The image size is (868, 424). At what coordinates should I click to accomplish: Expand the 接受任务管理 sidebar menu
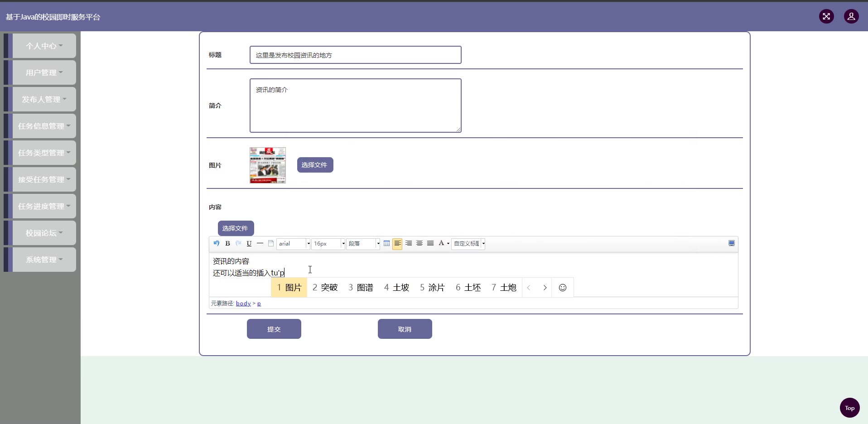click(x=44, y=179)
